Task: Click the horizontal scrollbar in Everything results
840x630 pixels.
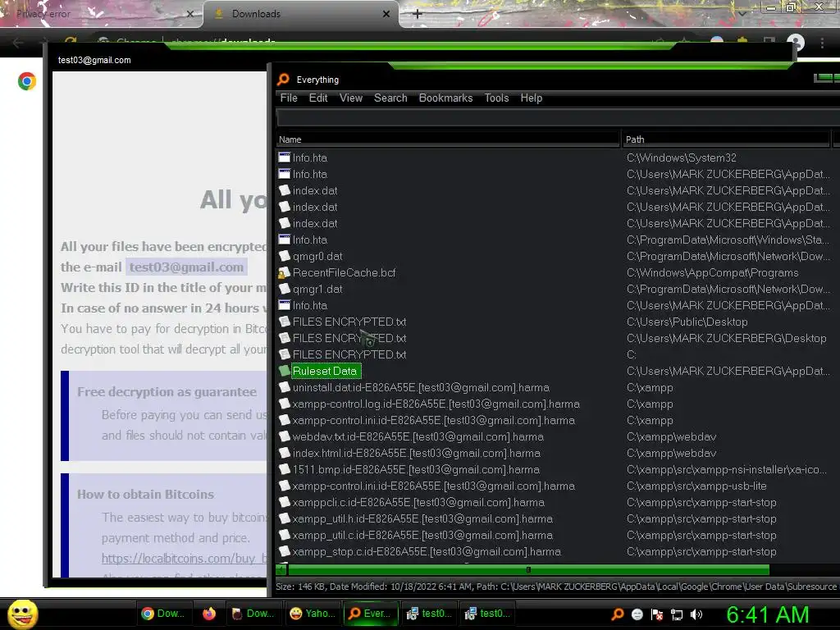Action: [528, 569]
